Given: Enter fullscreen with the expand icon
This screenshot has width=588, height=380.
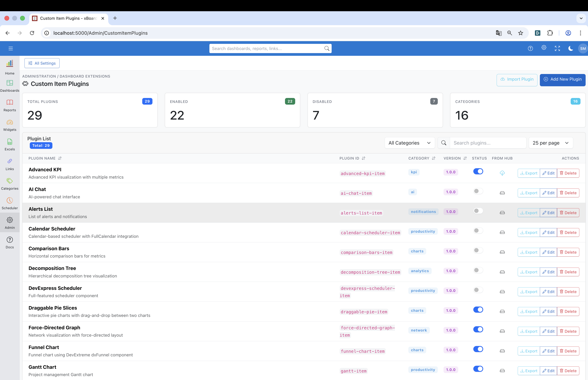Looking at the screenshot, I should [557, 48].
